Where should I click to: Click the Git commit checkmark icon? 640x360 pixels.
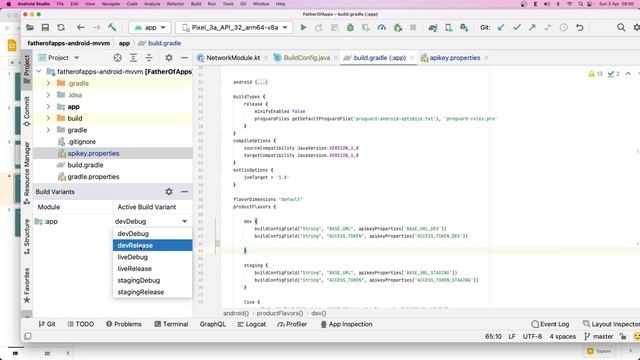[517, 27]
